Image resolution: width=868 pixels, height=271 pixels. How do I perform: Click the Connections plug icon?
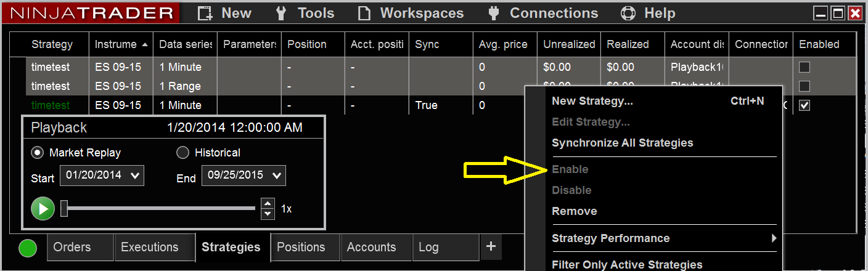(493, 13)
